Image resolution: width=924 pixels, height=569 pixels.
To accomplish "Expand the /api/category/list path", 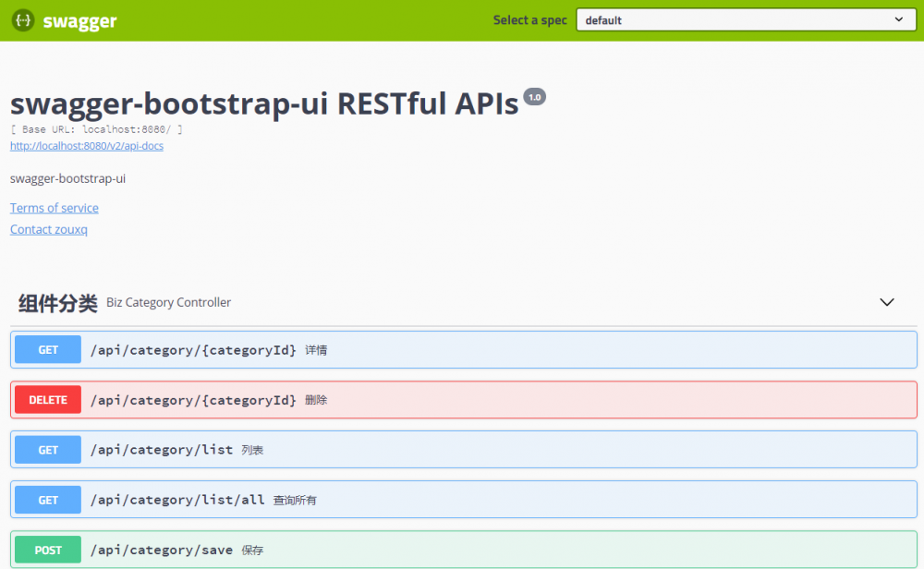I will pos(162,450).
